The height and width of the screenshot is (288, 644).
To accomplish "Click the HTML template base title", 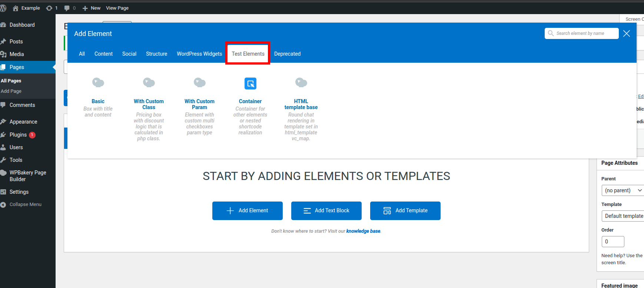I will coord(301,104).
